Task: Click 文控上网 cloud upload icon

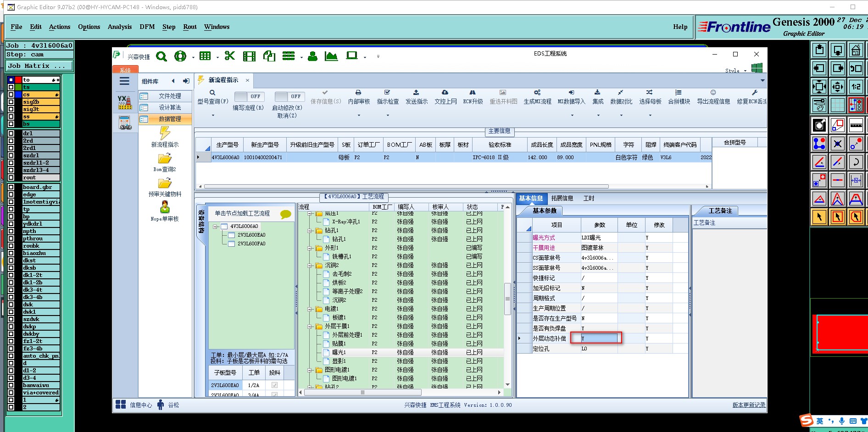Action: pyautogui.click(x=445, y=92)
